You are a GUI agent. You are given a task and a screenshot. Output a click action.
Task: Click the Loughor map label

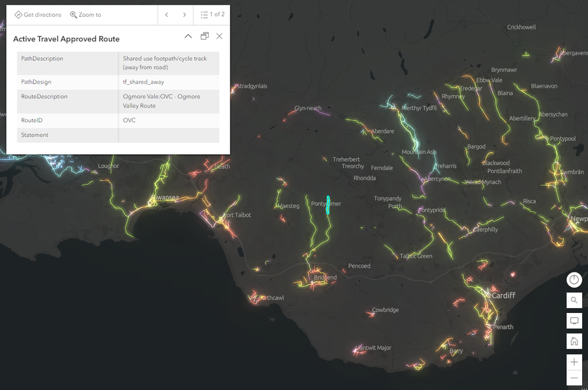pyautogui.click(x=108, y=166)
